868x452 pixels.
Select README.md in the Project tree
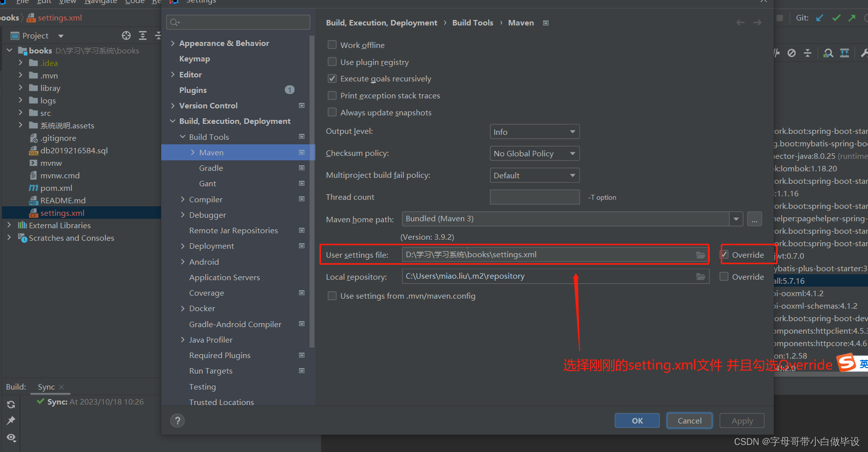(x=63, y=200)
